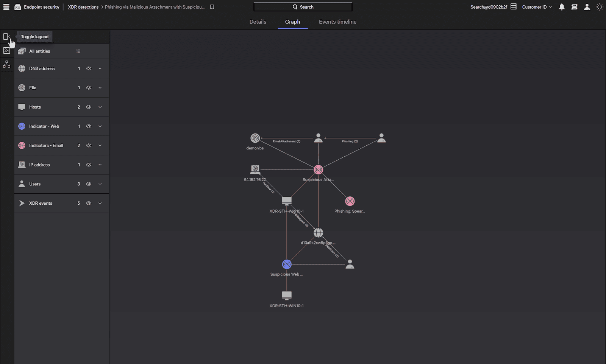This screenshot has height=364, width=606.
Task: Open the screenshot/image view in left sidebar
Action: [x=6, y=50]
